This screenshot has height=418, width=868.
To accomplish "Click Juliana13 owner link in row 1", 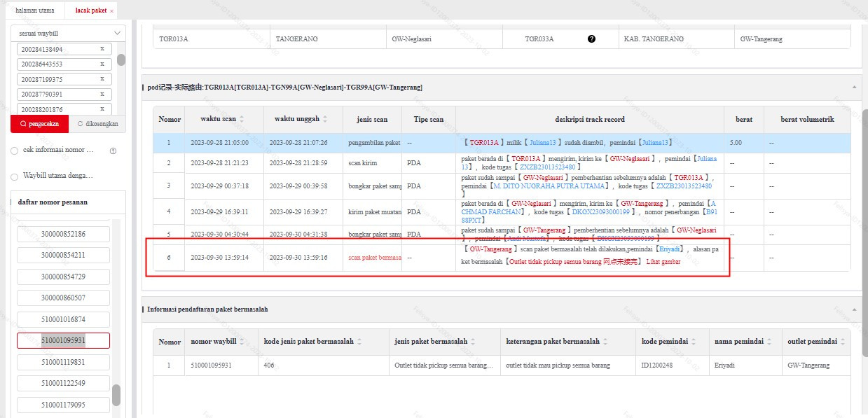I will (x=542, y=142).
